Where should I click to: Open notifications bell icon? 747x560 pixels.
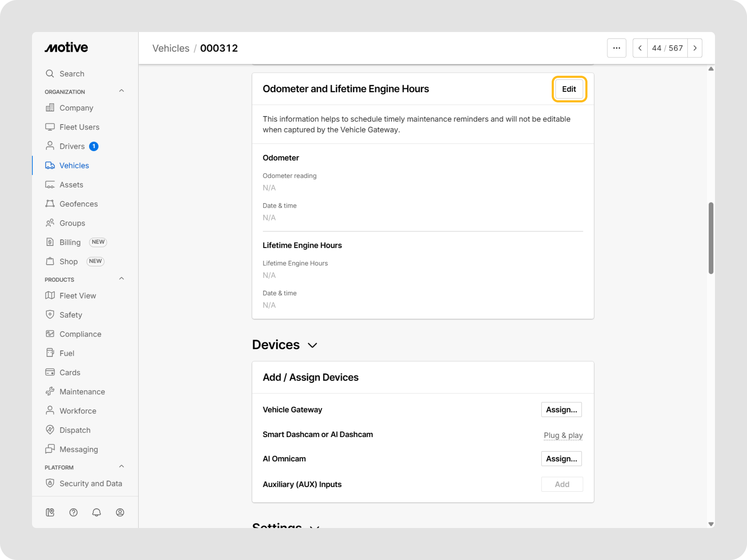[x=97, y=513]
